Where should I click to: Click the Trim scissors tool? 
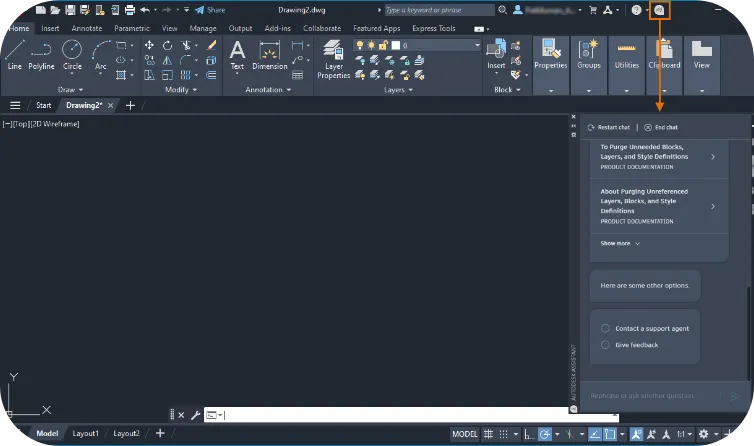(x=186, y=45)
